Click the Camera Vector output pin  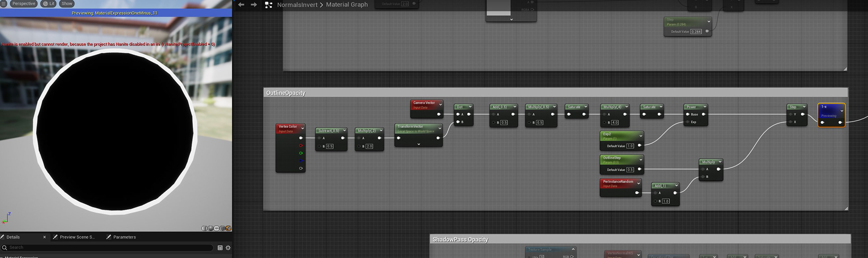[439, 114]
